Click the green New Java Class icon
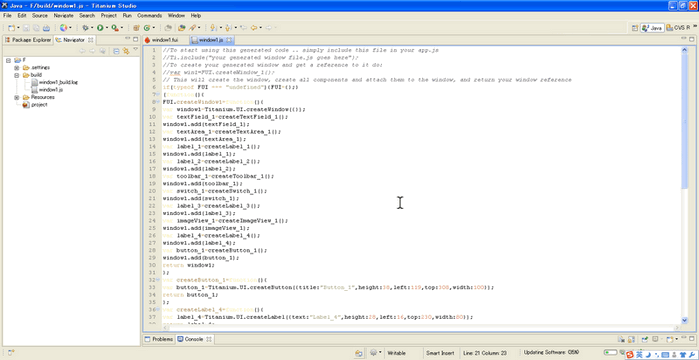 pyautogui.click(x=147, y=28)
